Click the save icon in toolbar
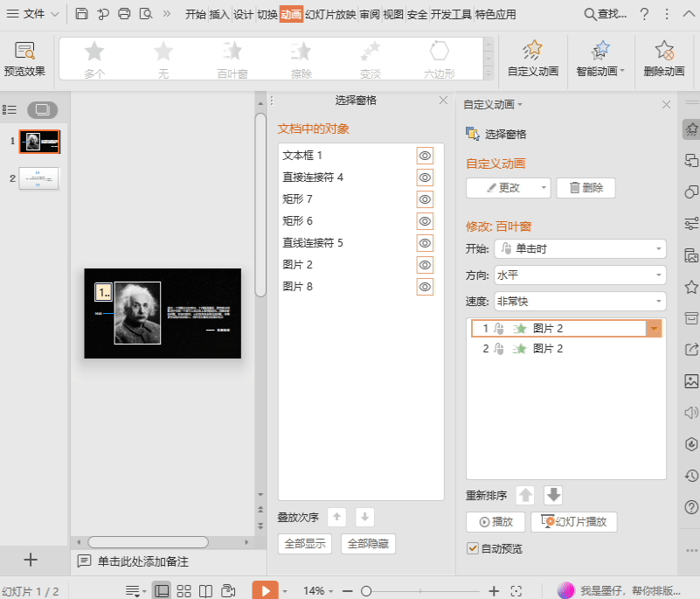700x599 pixels. click(x=81, y=14)
